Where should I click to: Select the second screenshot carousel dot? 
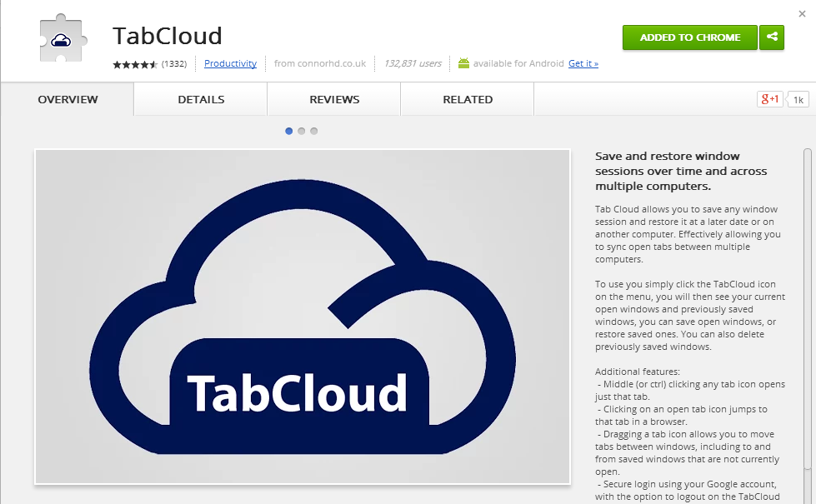[302, 131]
